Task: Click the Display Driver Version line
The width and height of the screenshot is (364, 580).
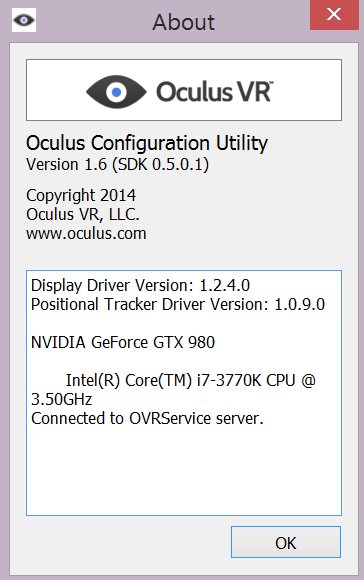Action: pos(140,285)
